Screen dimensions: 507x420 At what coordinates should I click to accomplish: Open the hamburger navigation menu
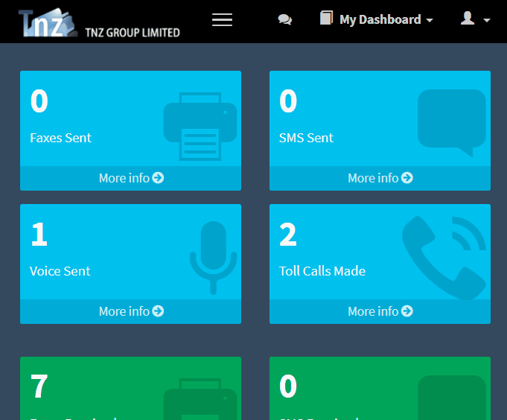click(222, 19)
